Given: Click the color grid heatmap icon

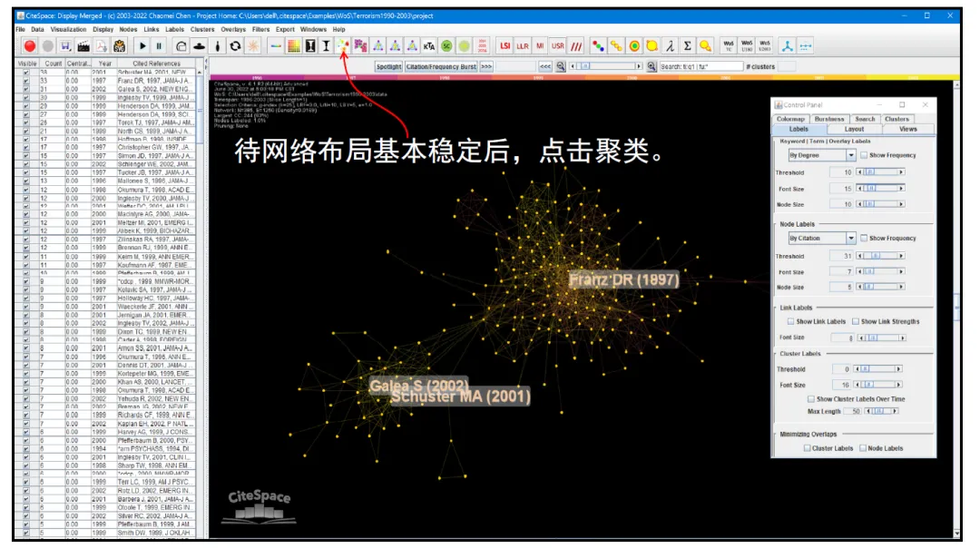Looking at the screenshot, I should click(293, 45).
